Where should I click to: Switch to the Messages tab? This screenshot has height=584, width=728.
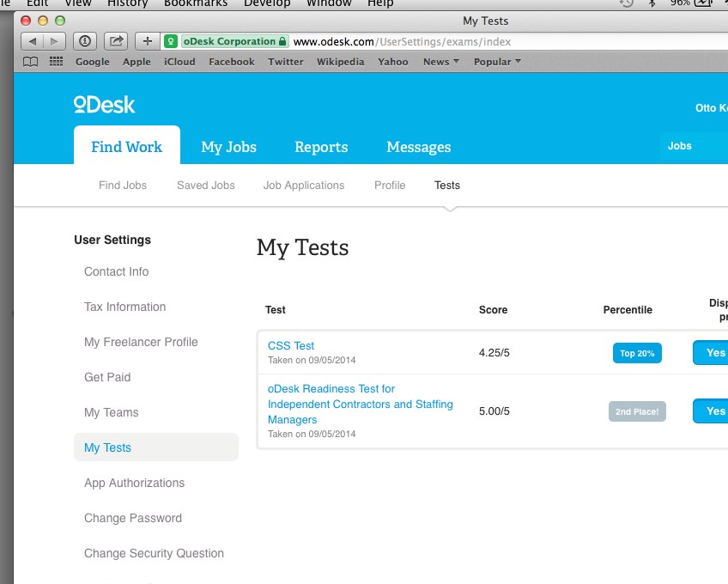point(418,146)
